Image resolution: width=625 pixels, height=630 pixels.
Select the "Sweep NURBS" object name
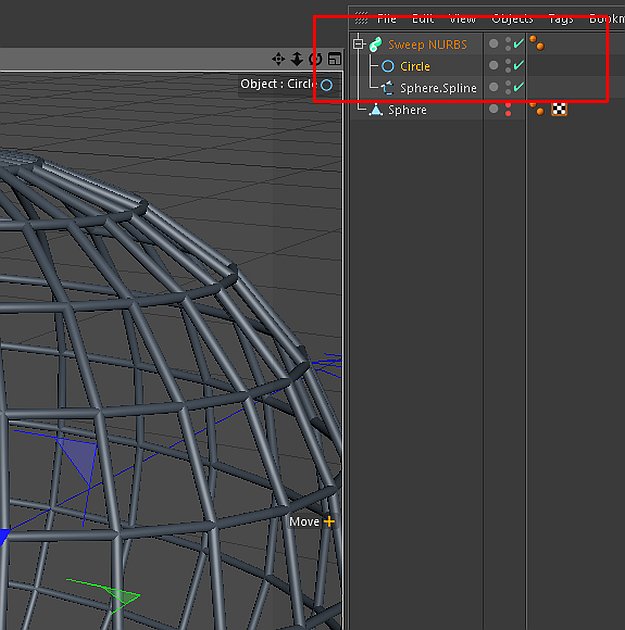pyautogui.click(x=427, y=44)
